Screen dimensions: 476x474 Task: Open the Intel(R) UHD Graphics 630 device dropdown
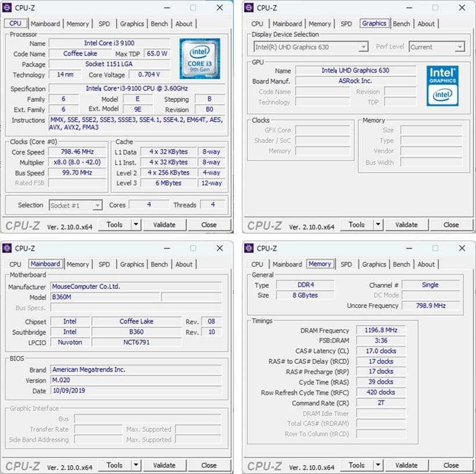(363, 46)
